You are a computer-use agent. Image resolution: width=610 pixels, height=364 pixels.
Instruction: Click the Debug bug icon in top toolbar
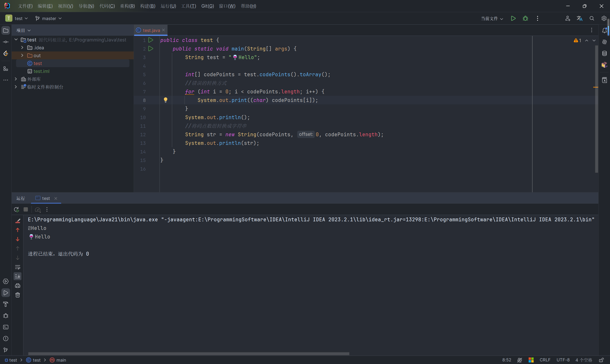click(525, 18)
